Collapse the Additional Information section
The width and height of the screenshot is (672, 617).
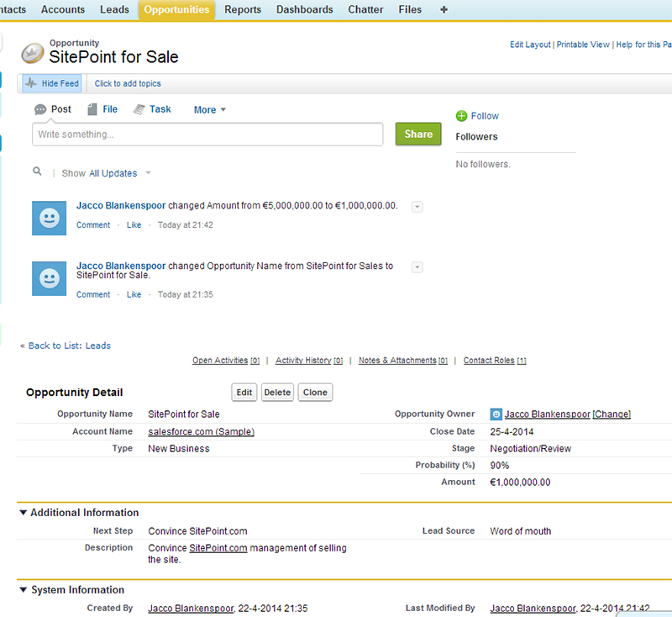pos(24,513)
